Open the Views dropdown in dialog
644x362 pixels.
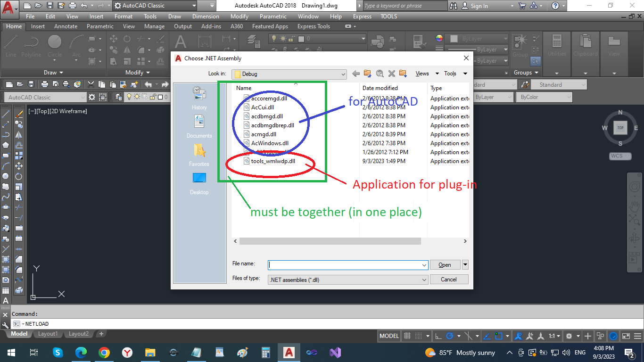(437, 74)
